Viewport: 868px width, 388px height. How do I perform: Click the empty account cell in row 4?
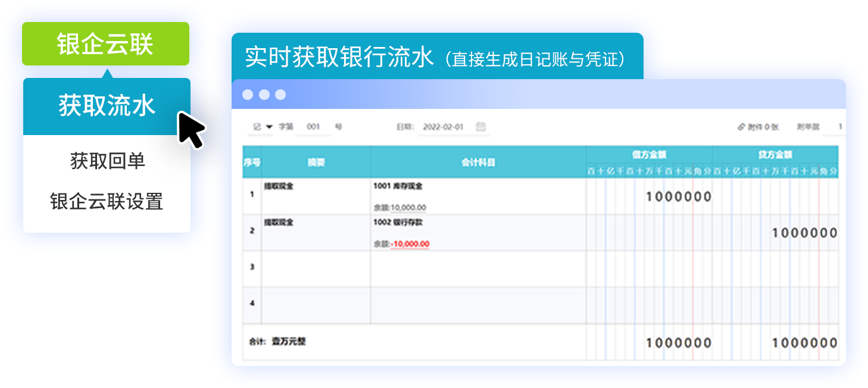tap(478, 305)
